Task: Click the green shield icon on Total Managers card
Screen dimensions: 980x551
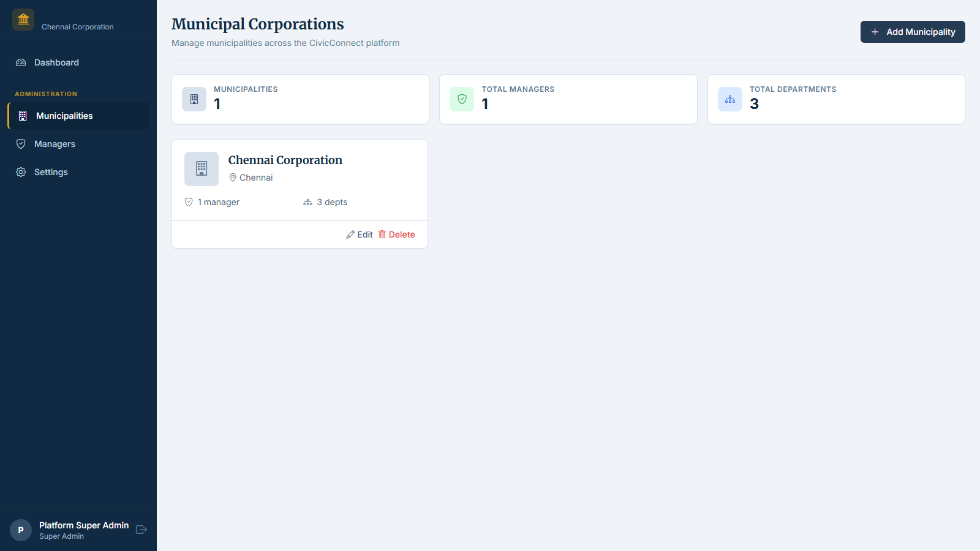Action: (462, 99)
